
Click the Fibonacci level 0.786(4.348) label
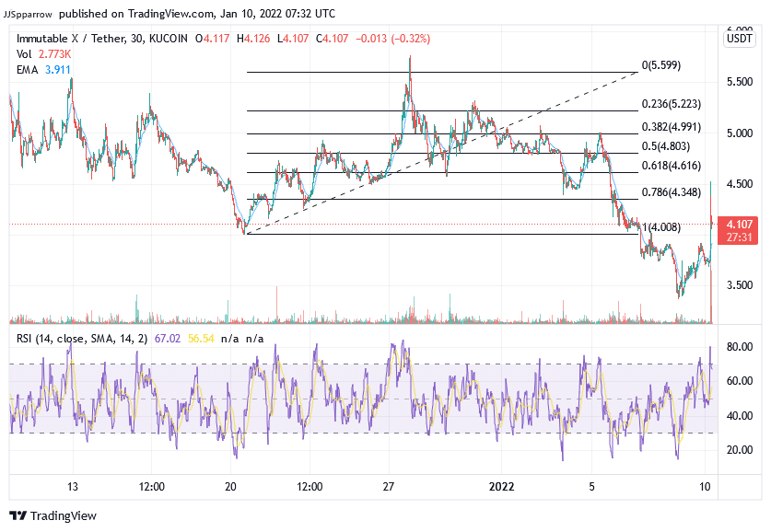[672, 192]
